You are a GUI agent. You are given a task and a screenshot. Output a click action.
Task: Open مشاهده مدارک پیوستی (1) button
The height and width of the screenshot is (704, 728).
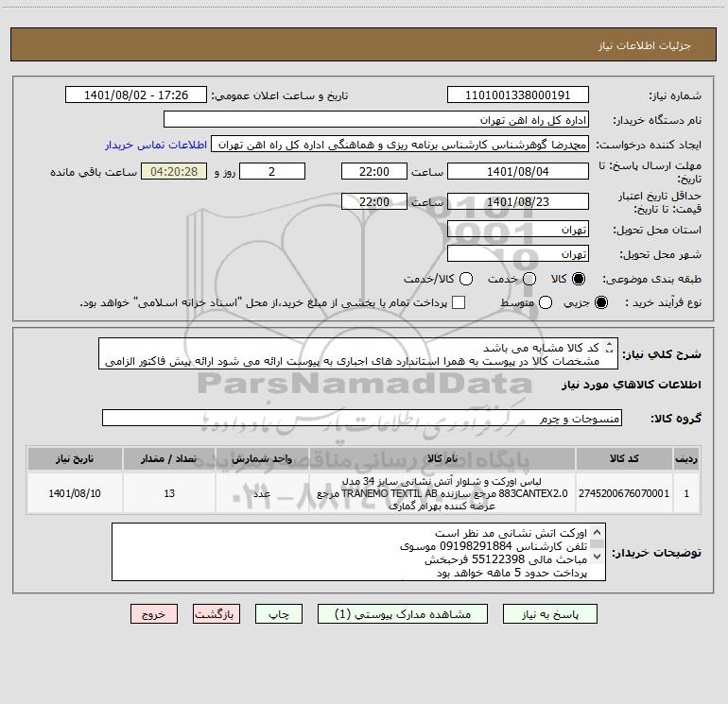(403, 614)
